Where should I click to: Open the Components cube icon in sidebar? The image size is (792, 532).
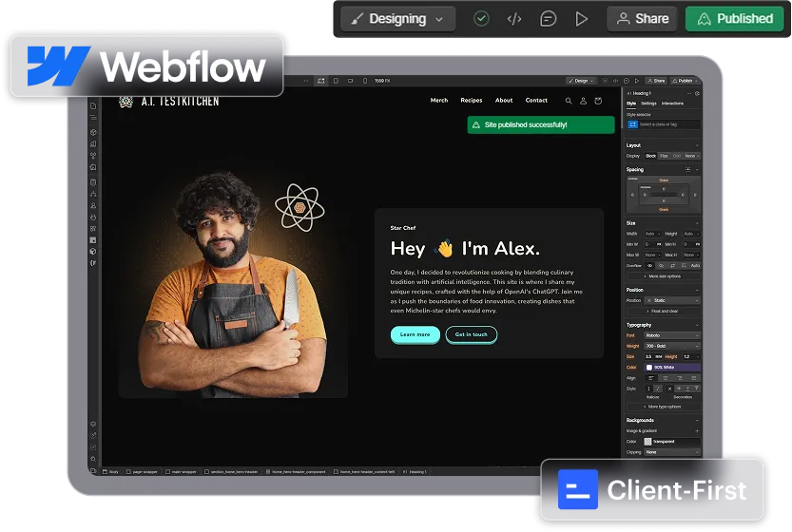coord(93,132)
